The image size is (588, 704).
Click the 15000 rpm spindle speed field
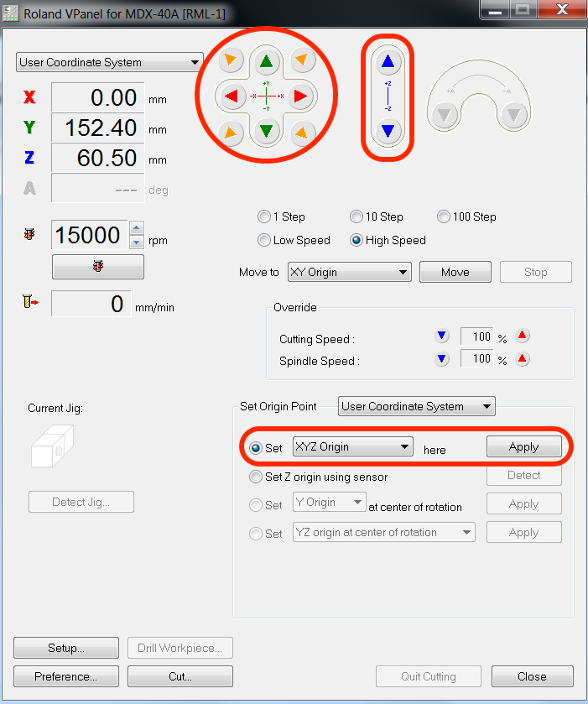(90, 235)
